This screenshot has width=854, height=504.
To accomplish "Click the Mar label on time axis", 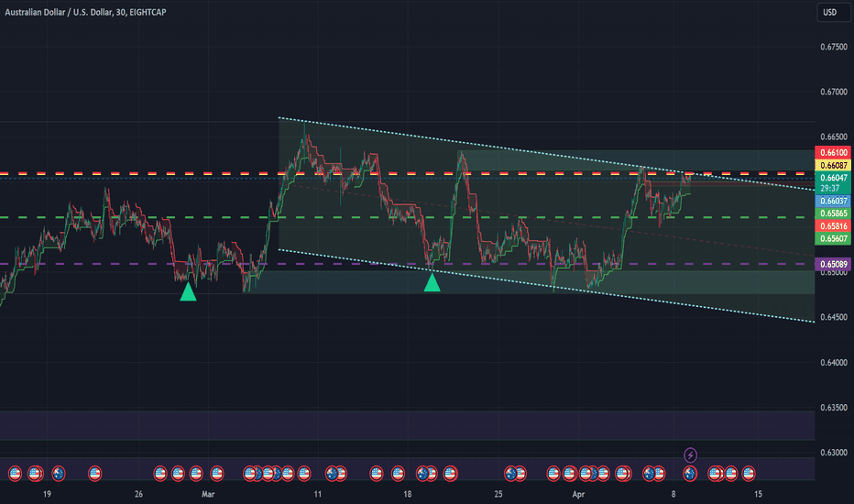I will [x=208, y=494].
